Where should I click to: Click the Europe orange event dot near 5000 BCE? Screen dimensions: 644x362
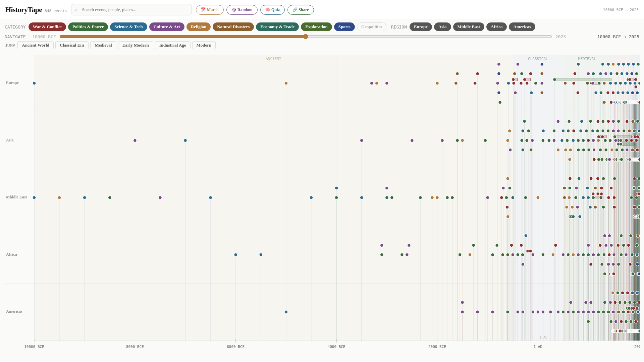(286, 83)
